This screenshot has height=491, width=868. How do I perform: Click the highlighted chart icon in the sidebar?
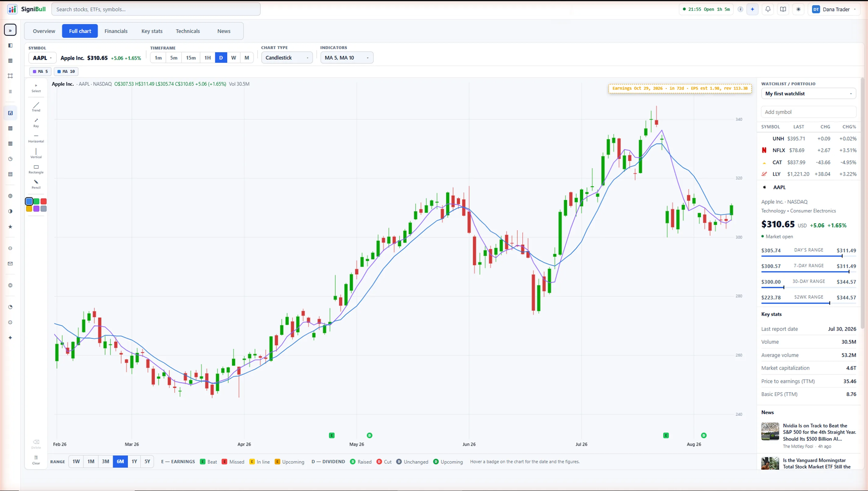point(10,113)
